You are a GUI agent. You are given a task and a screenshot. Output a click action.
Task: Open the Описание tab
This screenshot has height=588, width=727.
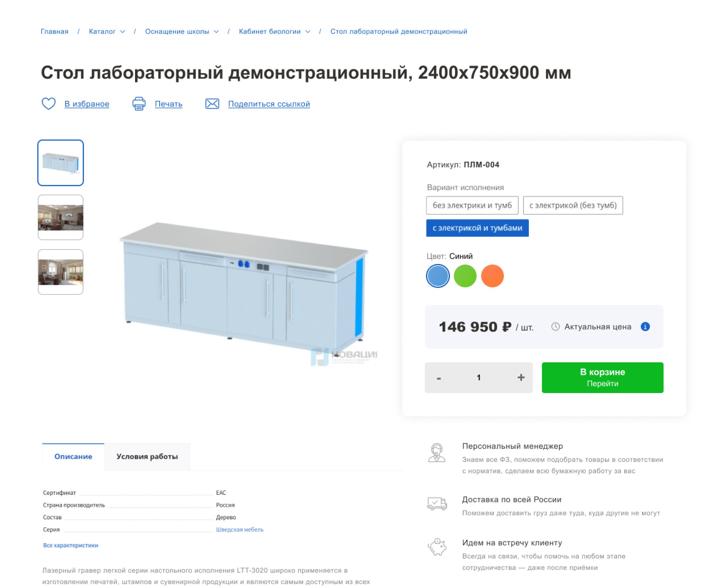tap(73, 456)
